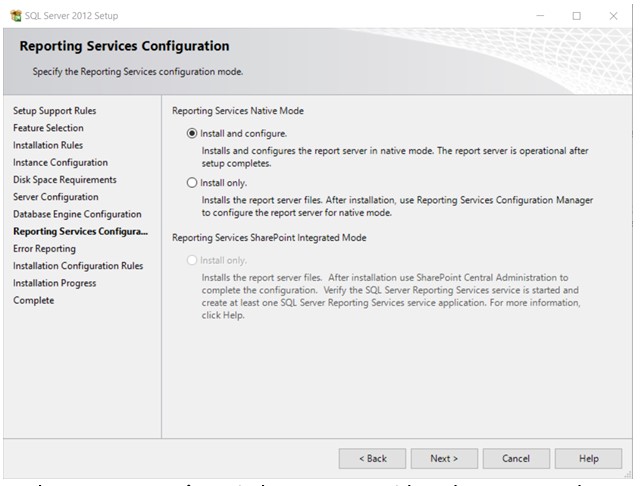Click the Next > button

coord(444,459)
